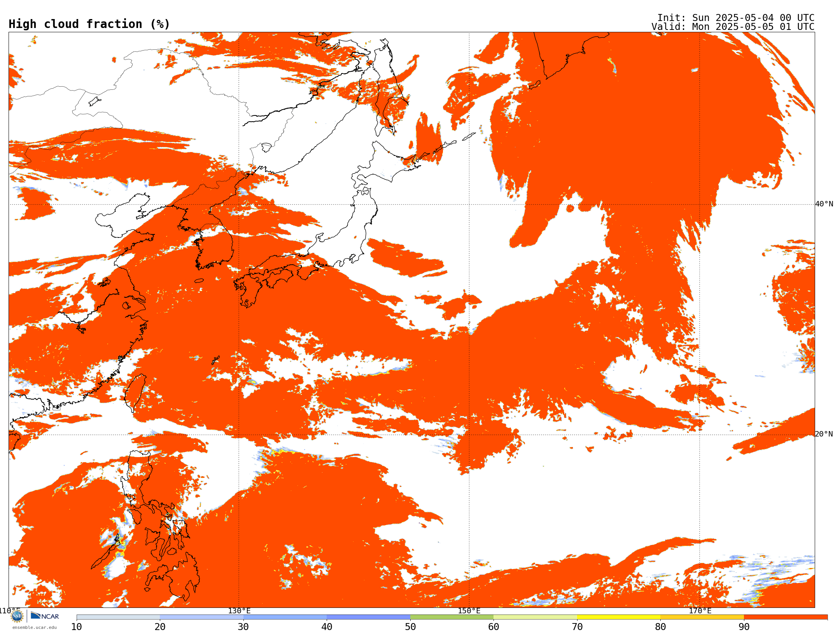Open the ensemble.ucar.edu link text
This screenshot has width=840, height=632.
(x=34, y=627)
